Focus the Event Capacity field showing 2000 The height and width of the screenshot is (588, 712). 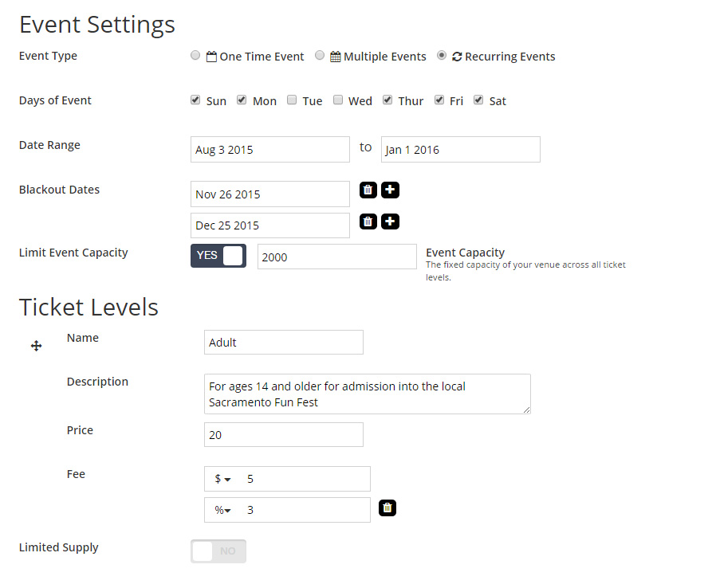point(336,257)
